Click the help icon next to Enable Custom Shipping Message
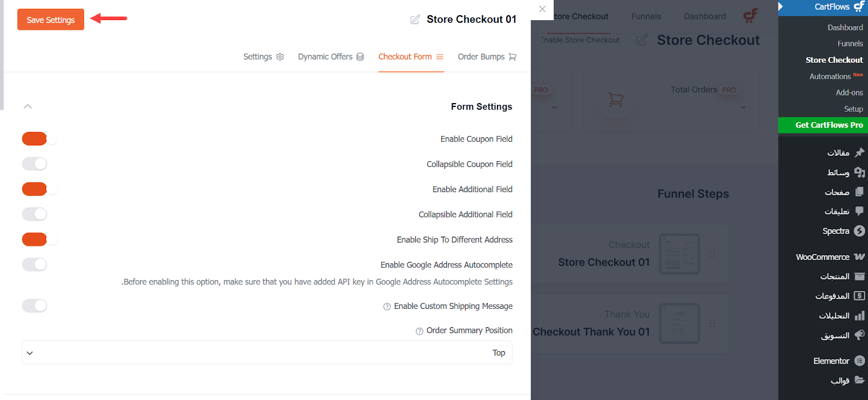The width and height of the screenshot is (868, 400). click(x=387, y=307)
